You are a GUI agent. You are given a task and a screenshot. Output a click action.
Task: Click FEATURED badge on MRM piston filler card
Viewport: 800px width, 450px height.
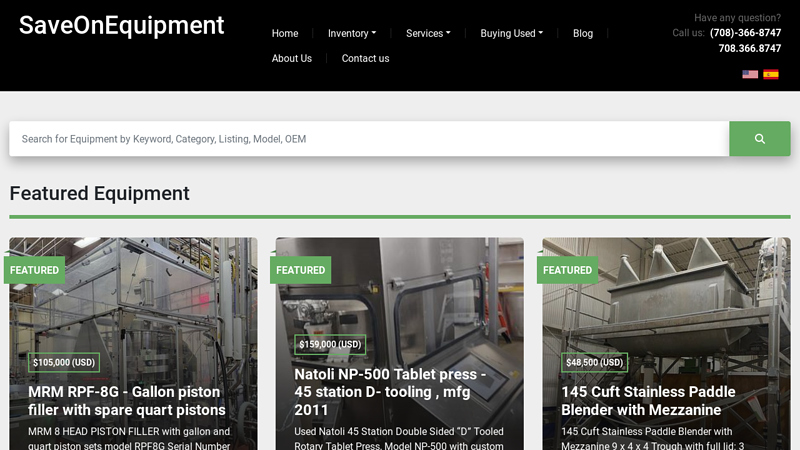[x=34, y=270]
